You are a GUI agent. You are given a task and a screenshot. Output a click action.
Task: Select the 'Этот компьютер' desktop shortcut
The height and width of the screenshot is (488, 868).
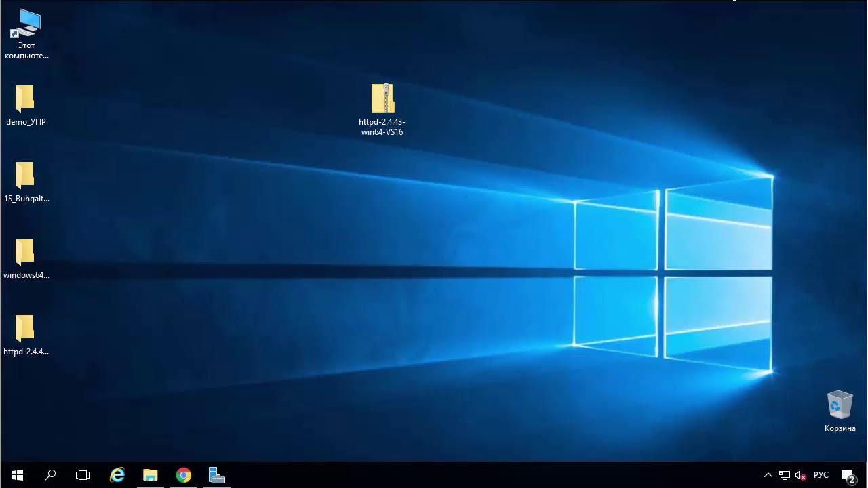26,34
